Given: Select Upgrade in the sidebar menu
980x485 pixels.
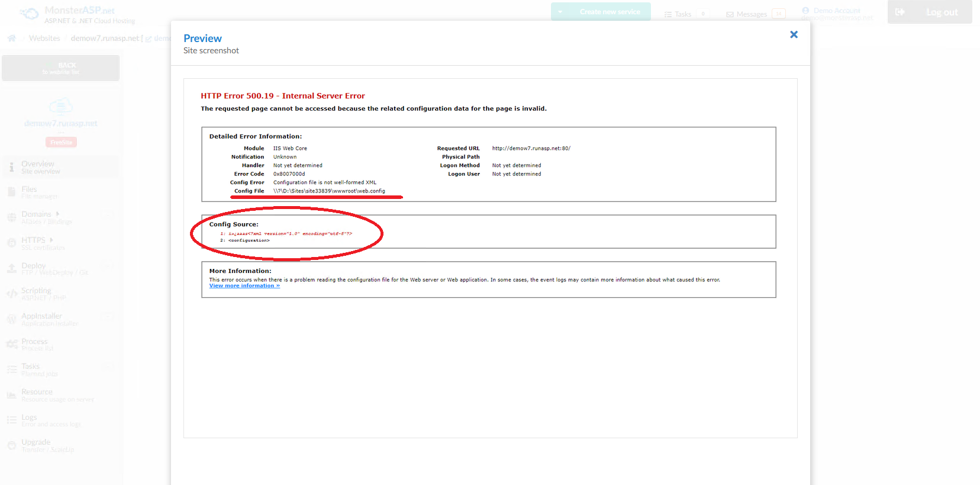Looking at the screenshot, I should point(36,445).
